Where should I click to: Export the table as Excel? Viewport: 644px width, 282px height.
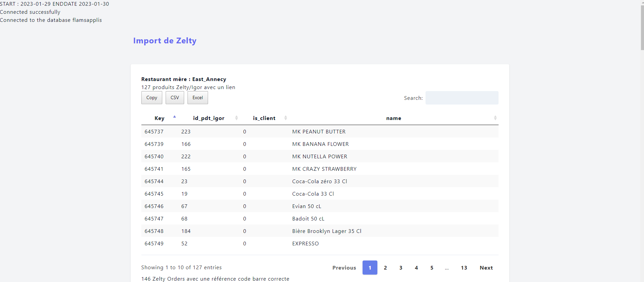(x=198, y=98)
